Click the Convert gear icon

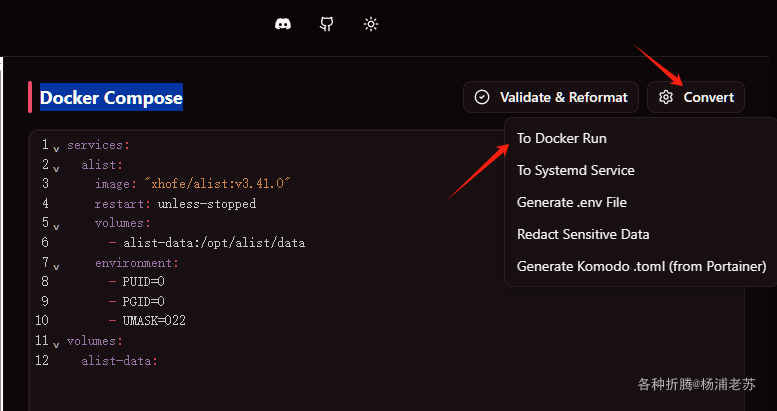tap(667, 97)
